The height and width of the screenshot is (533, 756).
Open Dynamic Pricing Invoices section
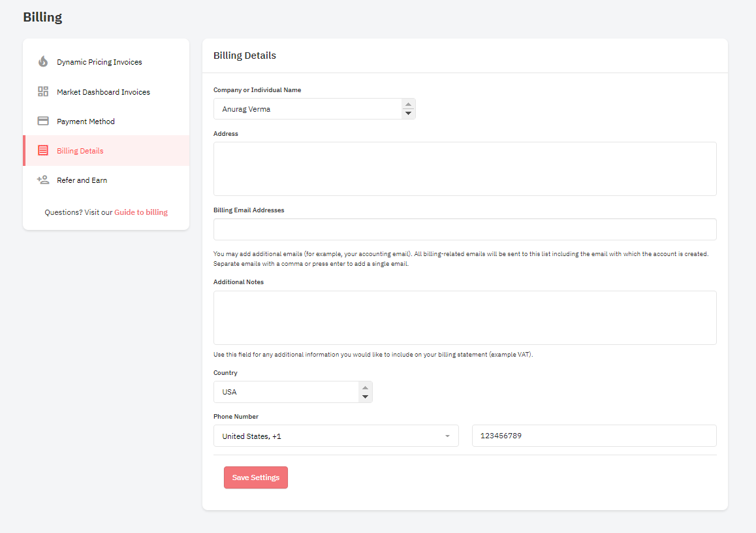coord(106,62)
